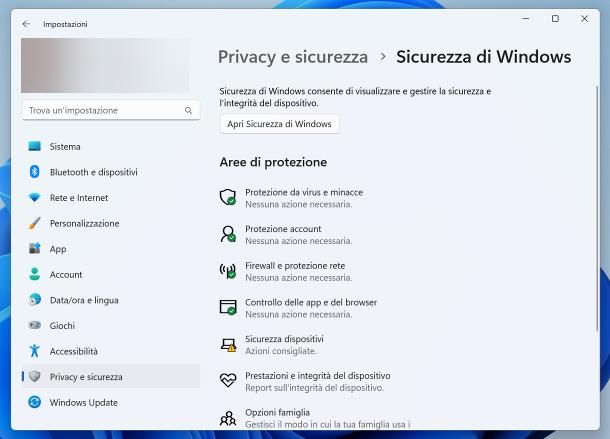
Task: Click the Personalizzazione paintbrush icon
Action: coord(35,223)
